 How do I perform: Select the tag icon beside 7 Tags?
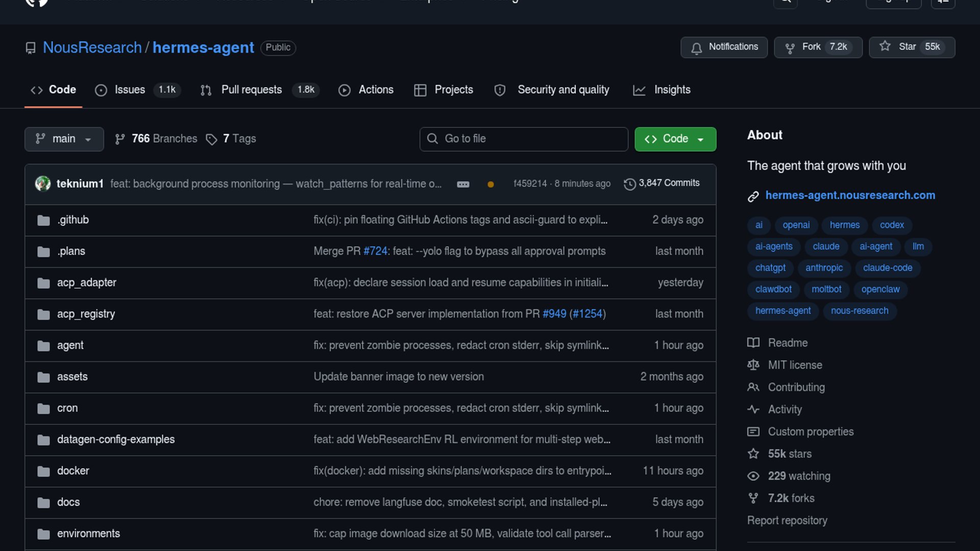[211, 139]
